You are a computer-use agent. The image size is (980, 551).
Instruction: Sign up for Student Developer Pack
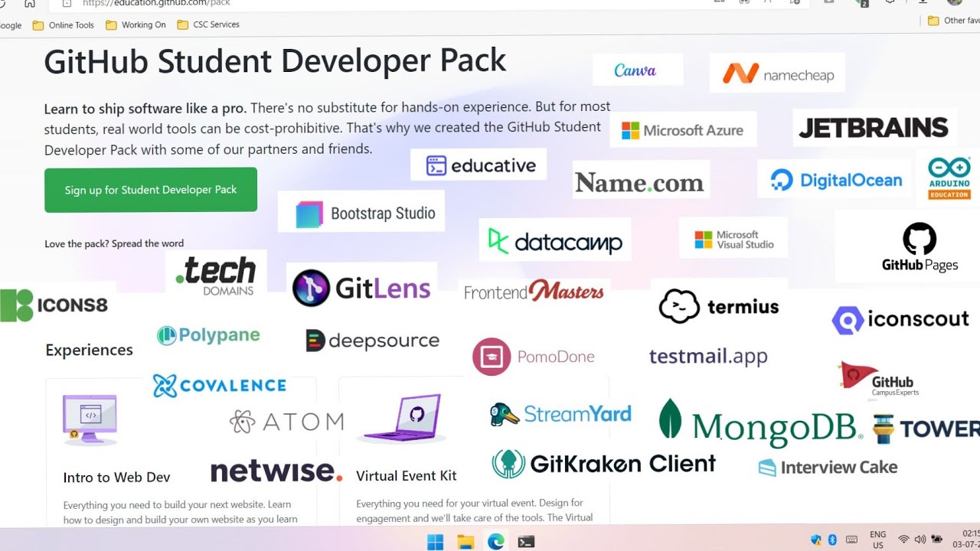click(151, 190)
